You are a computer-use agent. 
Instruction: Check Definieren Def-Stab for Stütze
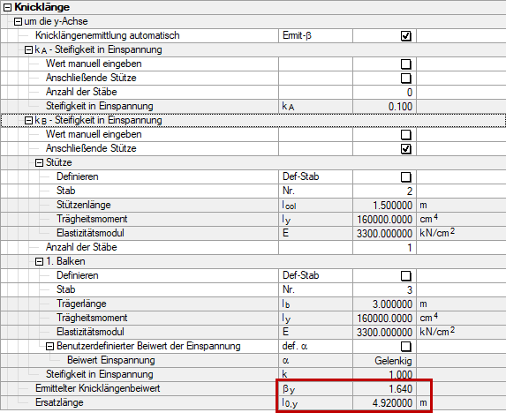[406, 177]
